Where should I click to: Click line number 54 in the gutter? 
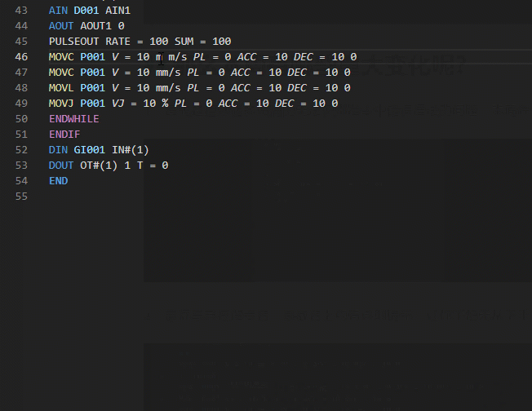coord(21,181)
